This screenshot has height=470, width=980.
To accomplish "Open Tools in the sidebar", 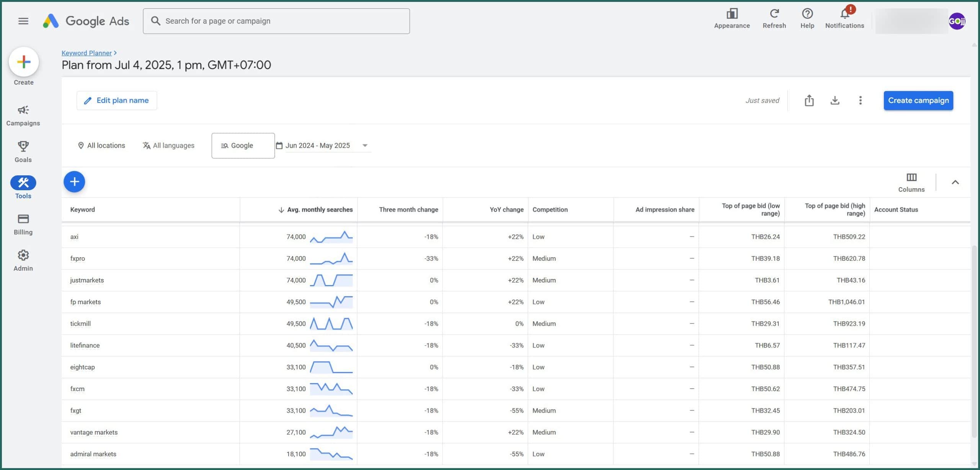I will tap(23, 188).
